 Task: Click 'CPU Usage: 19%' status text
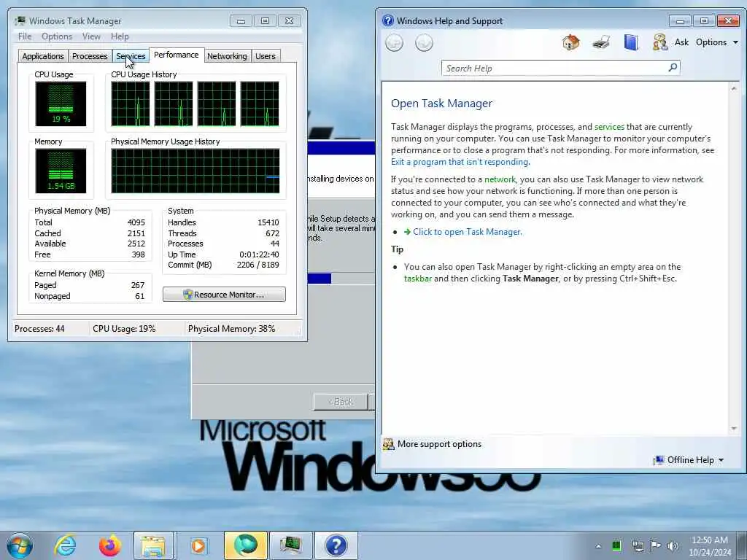tap(124, 329)
